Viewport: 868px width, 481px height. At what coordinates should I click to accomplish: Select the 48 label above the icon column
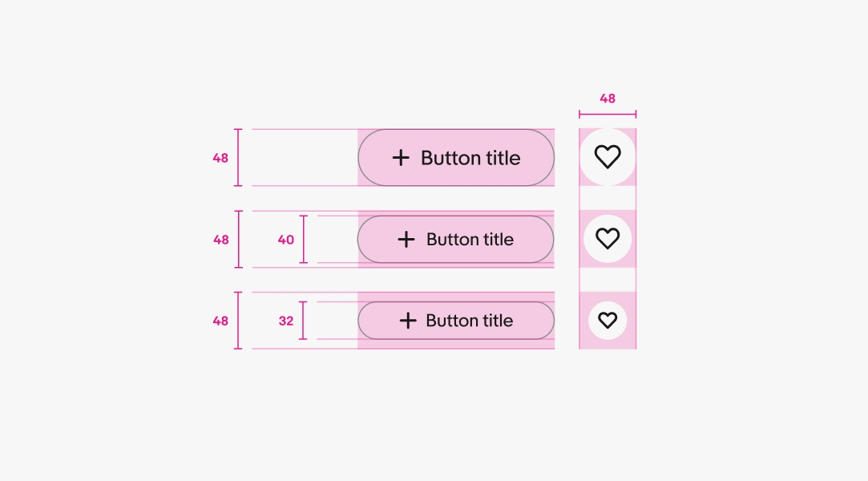pos(607,98)
